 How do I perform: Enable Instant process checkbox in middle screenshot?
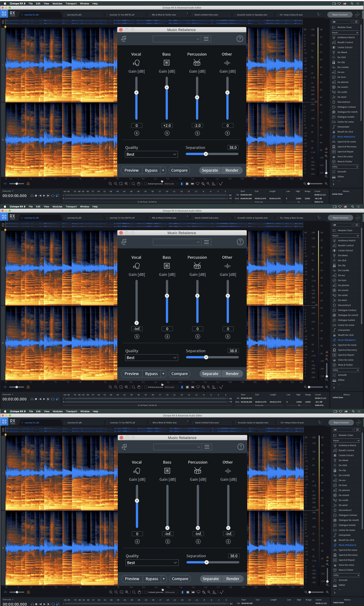click(146, 387)
